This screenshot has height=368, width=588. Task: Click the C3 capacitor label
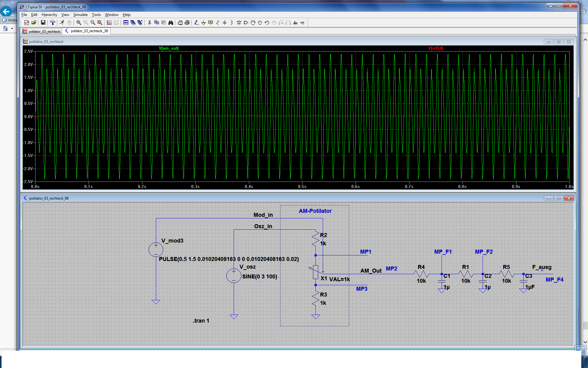pyautogui.click(x=529, y=276)
